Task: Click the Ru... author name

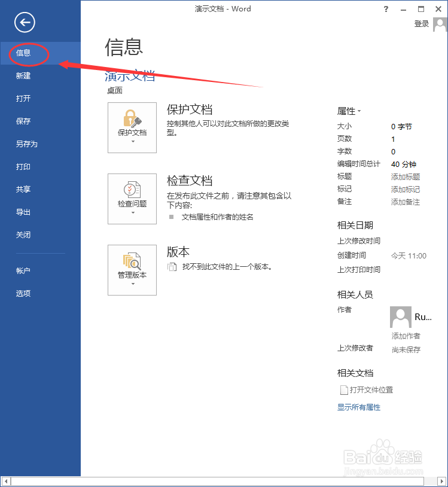Action: point(423,317)
